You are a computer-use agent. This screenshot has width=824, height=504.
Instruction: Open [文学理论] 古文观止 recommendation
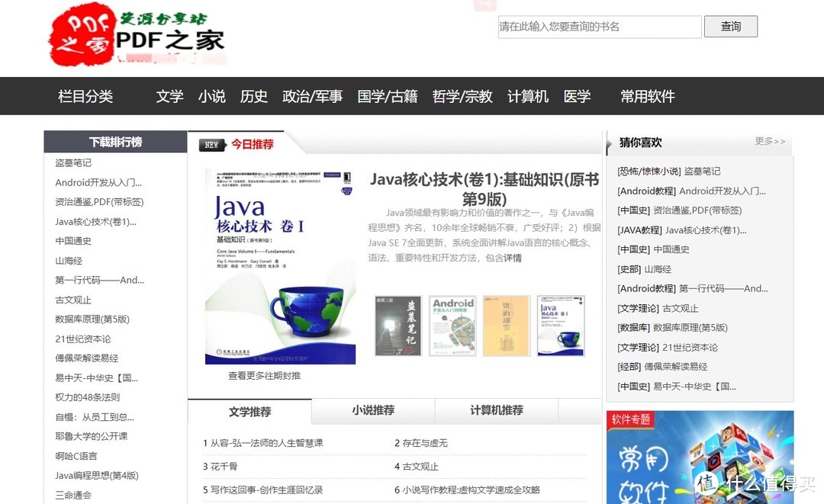[658, 309]
